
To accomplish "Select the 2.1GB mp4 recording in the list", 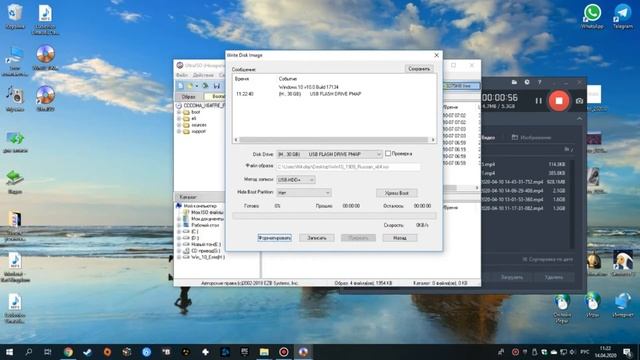I will click(524, 191).
